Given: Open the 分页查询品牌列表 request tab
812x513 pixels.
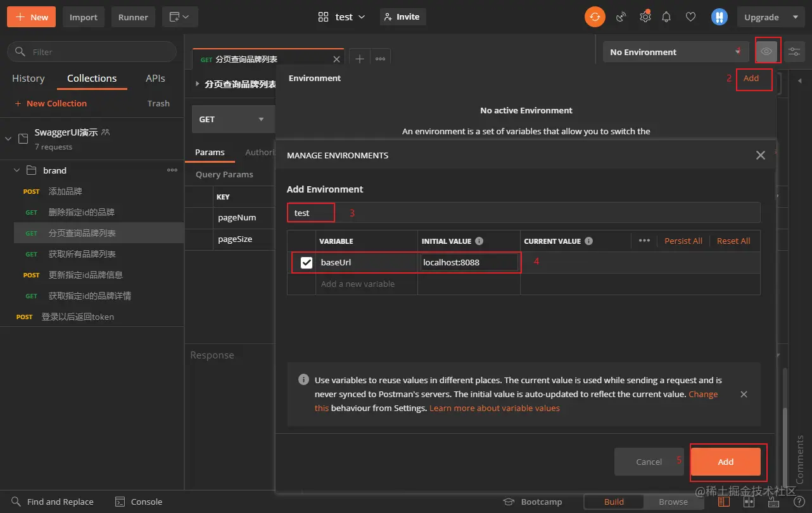Looking at the screenshot, I should click(268, 59).
